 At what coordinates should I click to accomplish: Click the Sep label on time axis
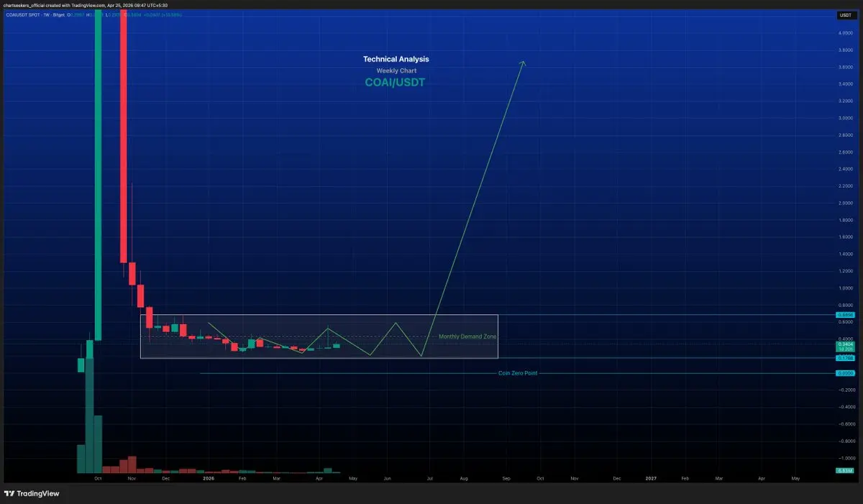[506, 477]
